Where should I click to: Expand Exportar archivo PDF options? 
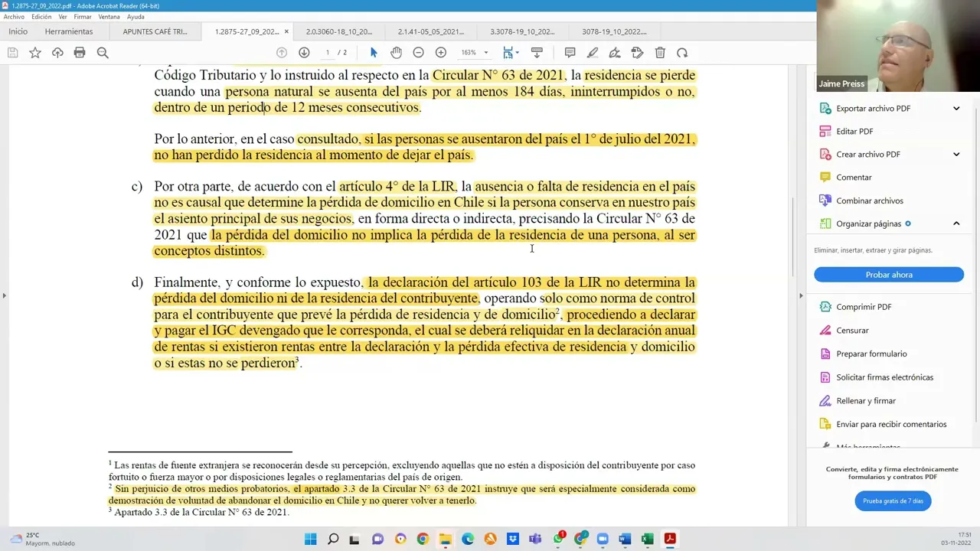pos(955,108)
